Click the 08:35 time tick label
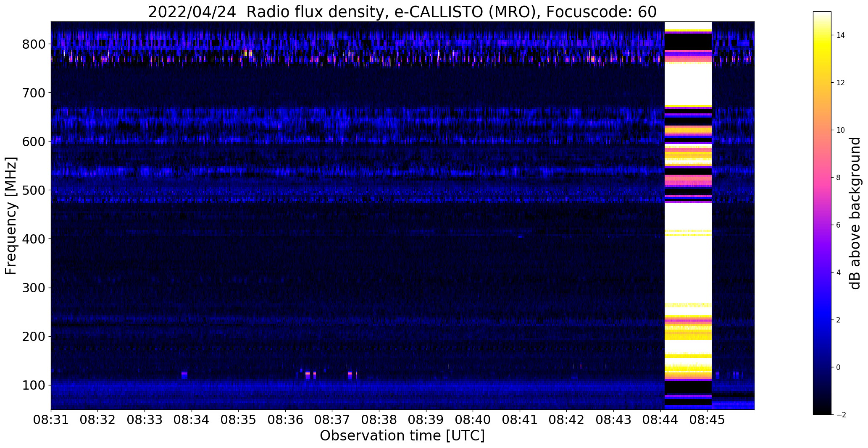Viewport: 868px width, 448px height. pos(239,419)
